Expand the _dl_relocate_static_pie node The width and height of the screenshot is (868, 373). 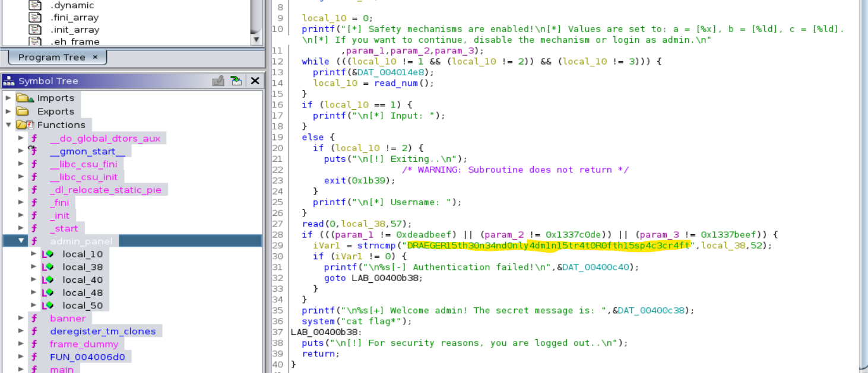[22, 190]
